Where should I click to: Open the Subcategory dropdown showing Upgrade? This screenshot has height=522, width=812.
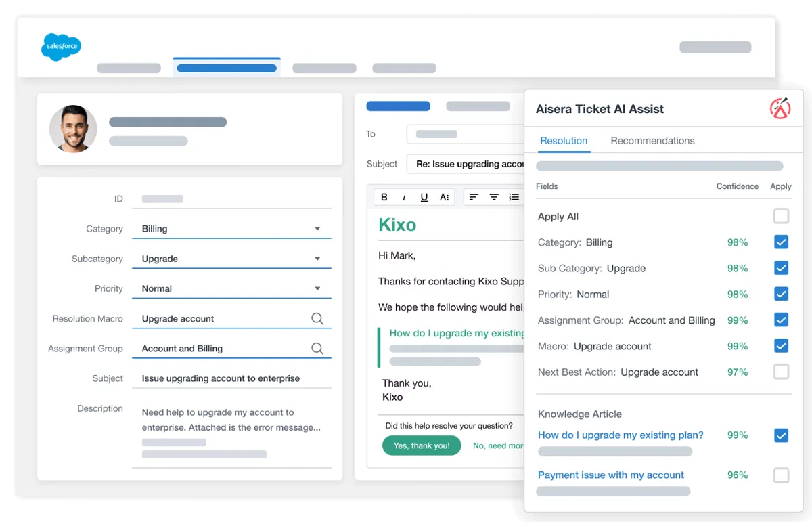[231, 259]
